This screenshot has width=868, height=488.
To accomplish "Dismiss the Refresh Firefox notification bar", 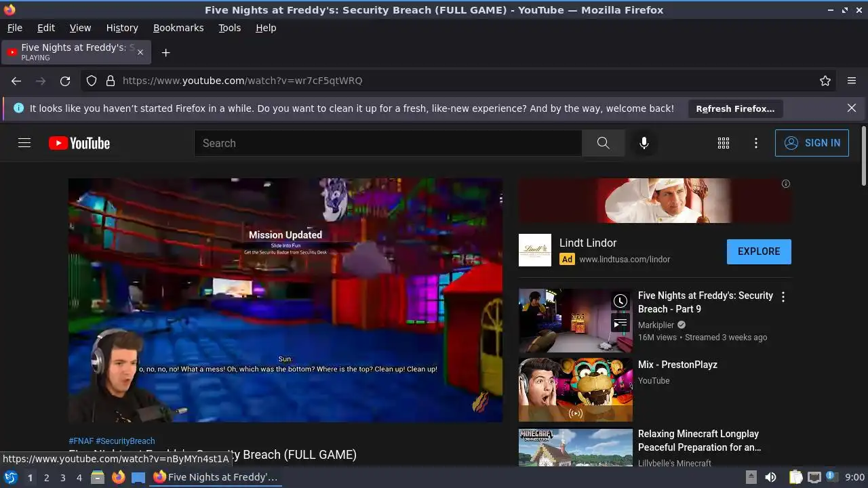I will click(x=852, y=108).
